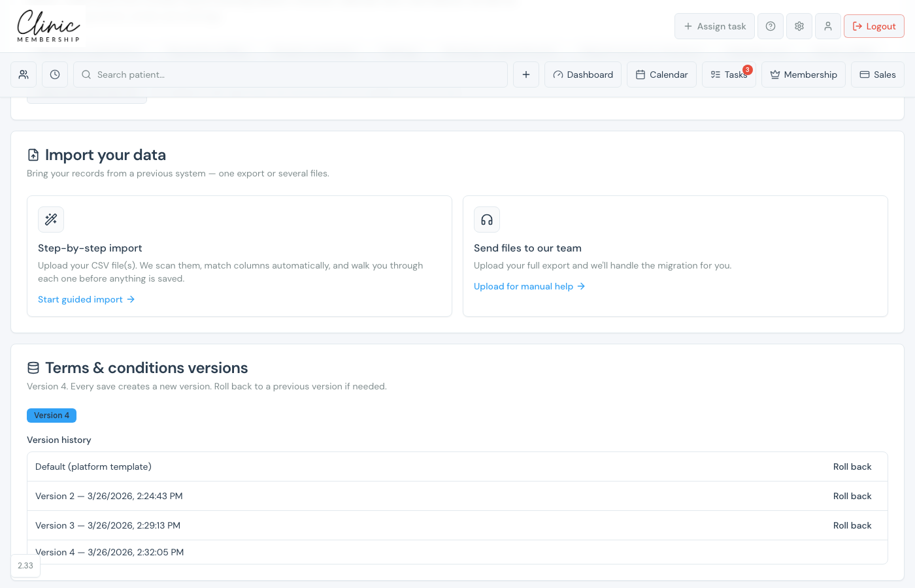Open the Calendar page
This screenshot has height=588, width=915.
point(661,74)
